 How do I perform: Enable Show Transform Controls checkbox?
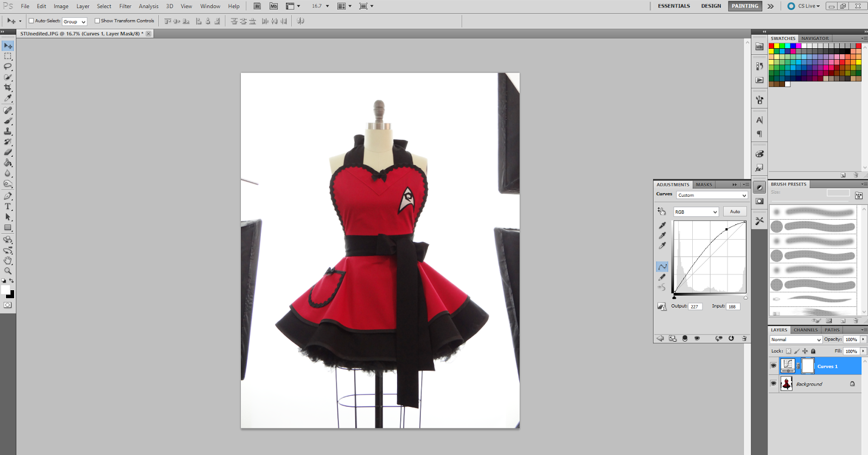[x=97, y=21]
